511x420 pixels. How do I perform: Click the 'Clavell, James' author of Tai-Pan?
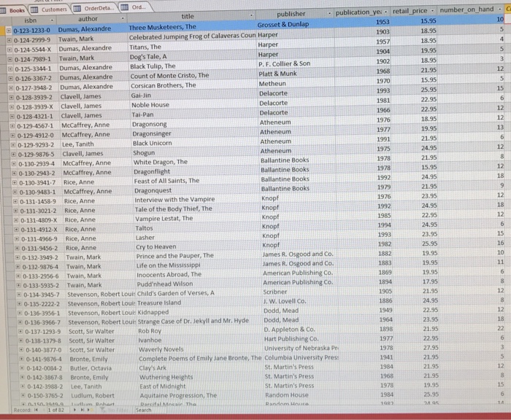95,115
